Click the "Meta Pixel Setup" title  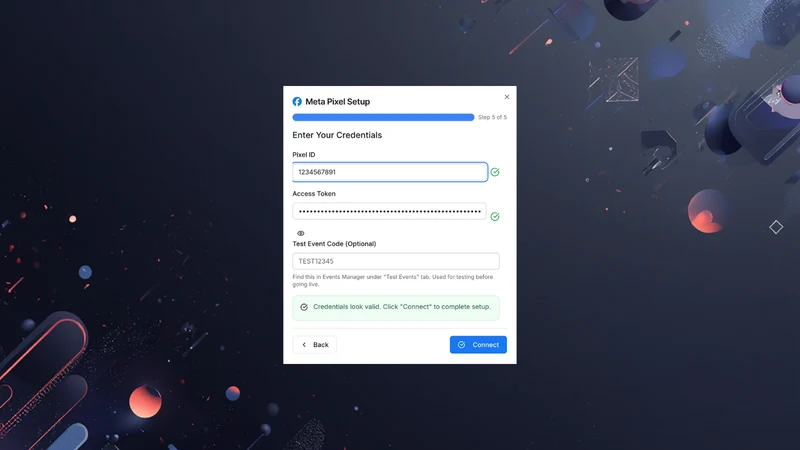pyautogui.click(x=337, y=102)
